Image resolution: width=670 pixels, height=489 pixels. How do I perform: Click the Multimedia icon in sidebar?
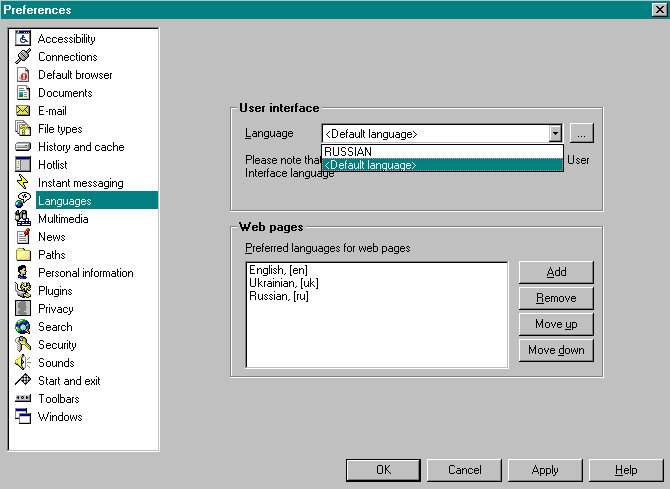[x=23, y=219]
